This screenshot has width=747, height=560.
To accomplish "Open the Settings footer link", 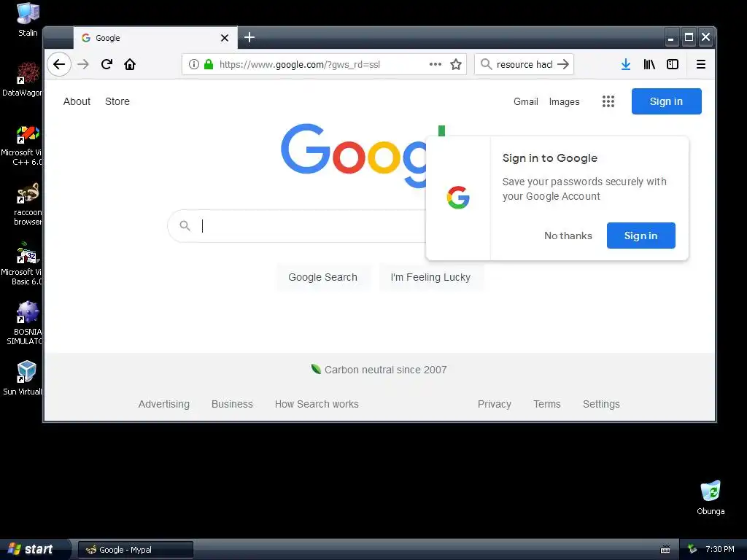I will pos(601,404).
